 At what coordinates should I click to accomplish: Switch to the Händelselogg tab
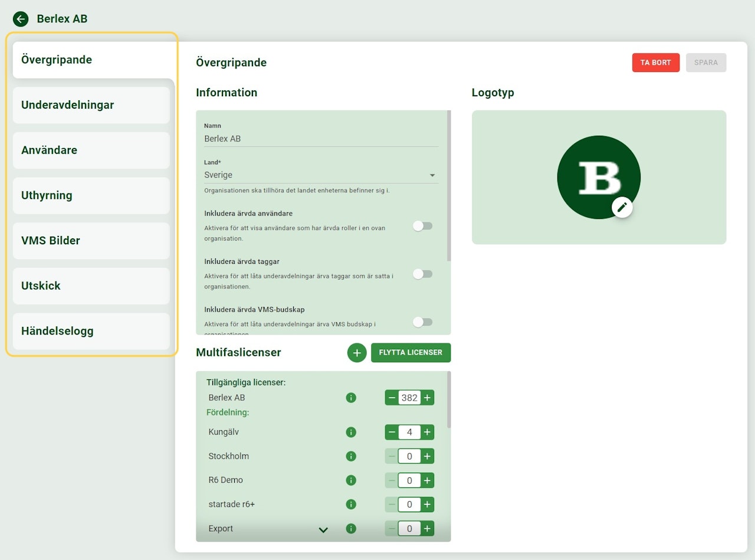pyautogui.click(x=91, y=331)
